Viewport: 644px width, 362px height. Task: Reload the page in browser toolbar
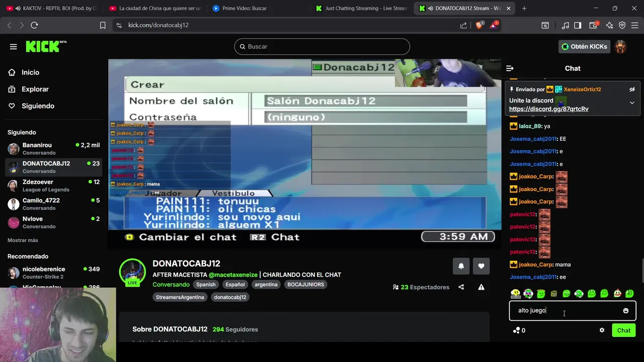click(34, 25)
